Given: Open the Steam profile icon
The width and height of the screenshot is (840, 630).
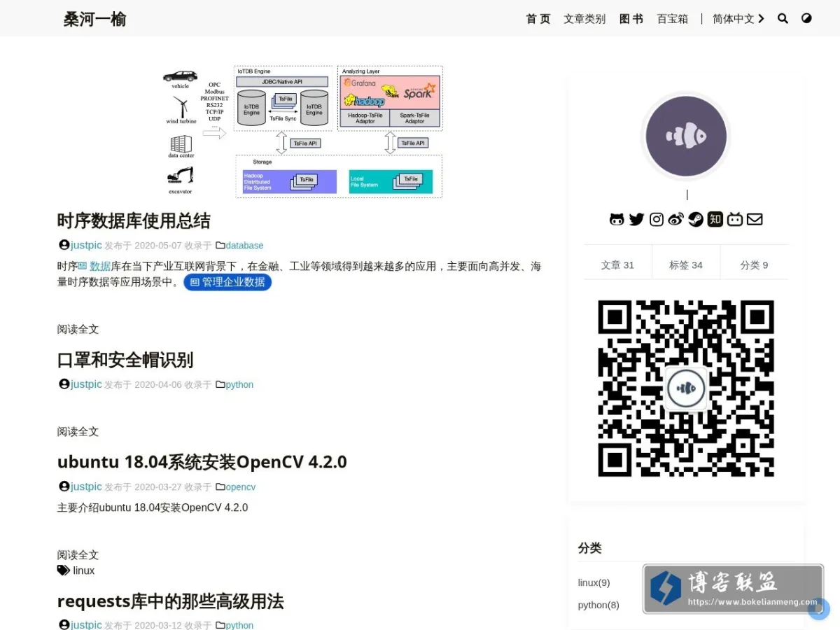Looking at the screenshot, I should pyautogui.click(x=695, y=220).
